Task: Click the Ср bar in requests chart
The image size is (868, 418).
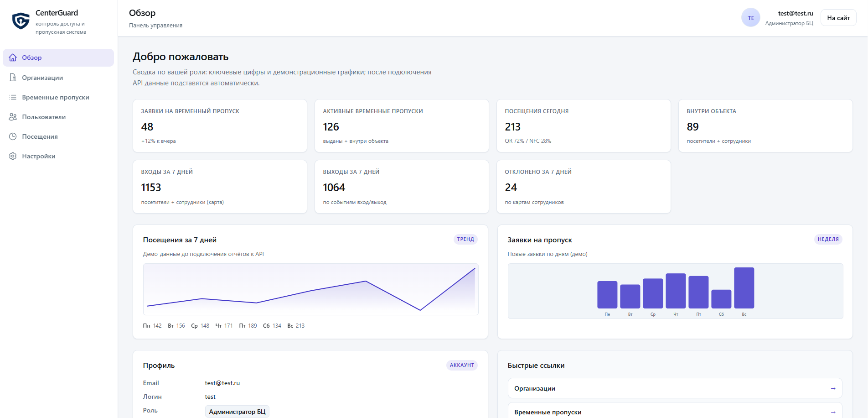Action: 653,293
